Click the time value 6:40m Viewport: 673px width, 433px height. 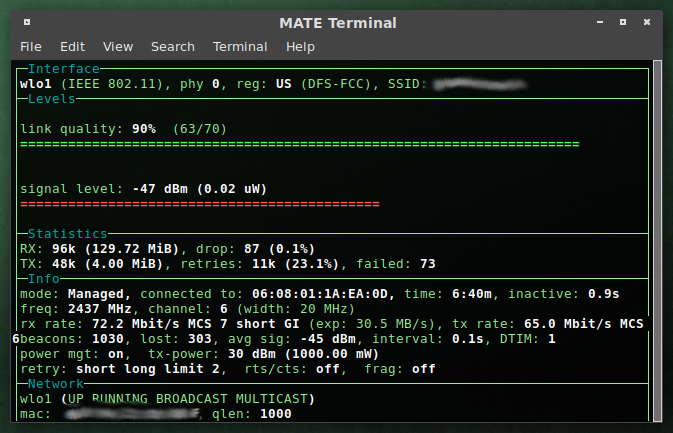tap(472, 294)
